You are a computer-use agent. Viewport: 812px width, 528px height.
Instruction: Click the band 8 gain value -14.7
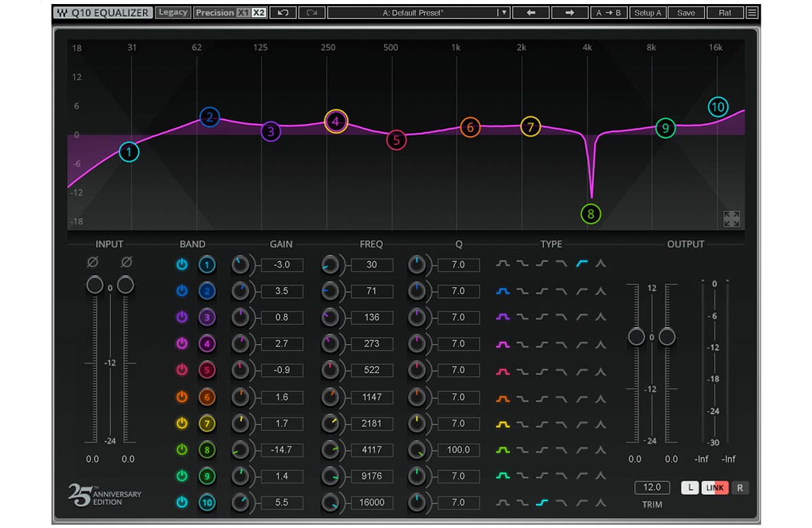tap(281, 450)
